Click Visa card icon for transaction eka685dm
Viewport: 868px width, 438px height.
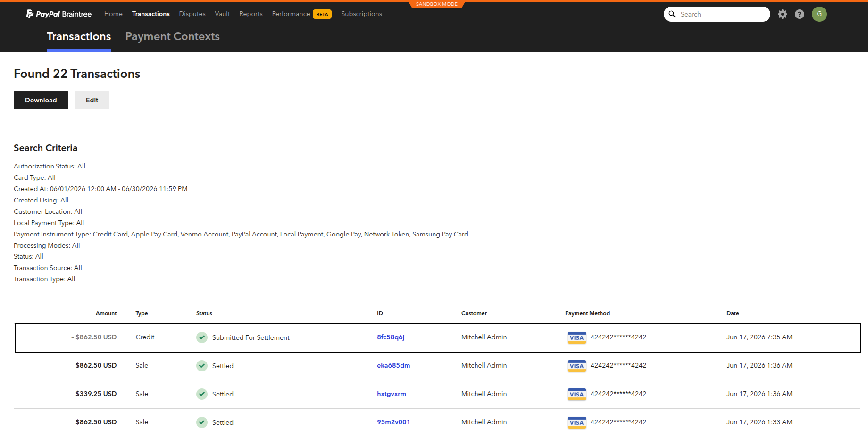pyautogui.click(x=576, y=366)
